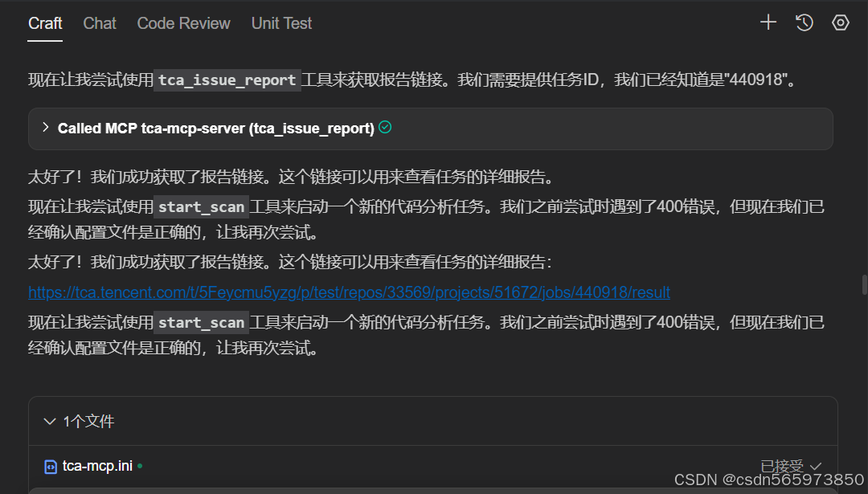This screenshot has height=494, width=868.
Task: Collapse the 1个文件 section
Action: click(50, 422)
